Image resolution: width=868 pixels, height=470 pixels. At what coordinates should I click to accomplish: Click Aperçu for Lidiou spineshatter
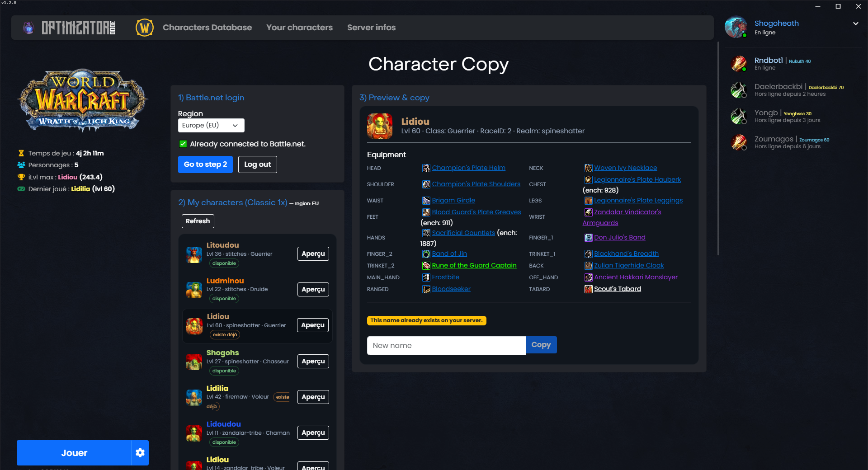click(x=313, y=325)
